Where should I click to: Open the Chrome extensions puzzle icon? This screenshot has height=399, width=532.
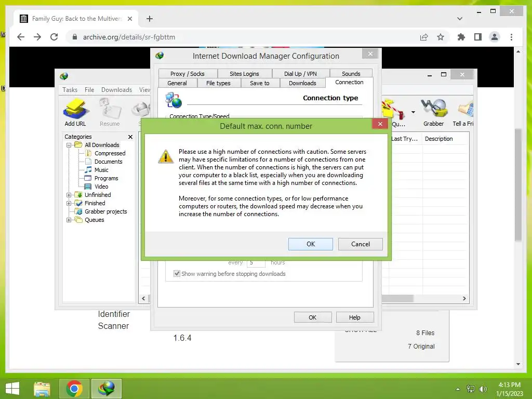pyautogui.click(x=461, y=37)
